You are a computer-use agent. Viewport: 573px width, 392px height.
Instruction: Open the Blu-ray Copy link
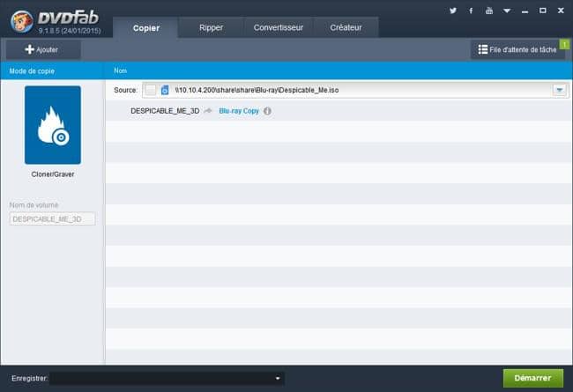(239, 111)
